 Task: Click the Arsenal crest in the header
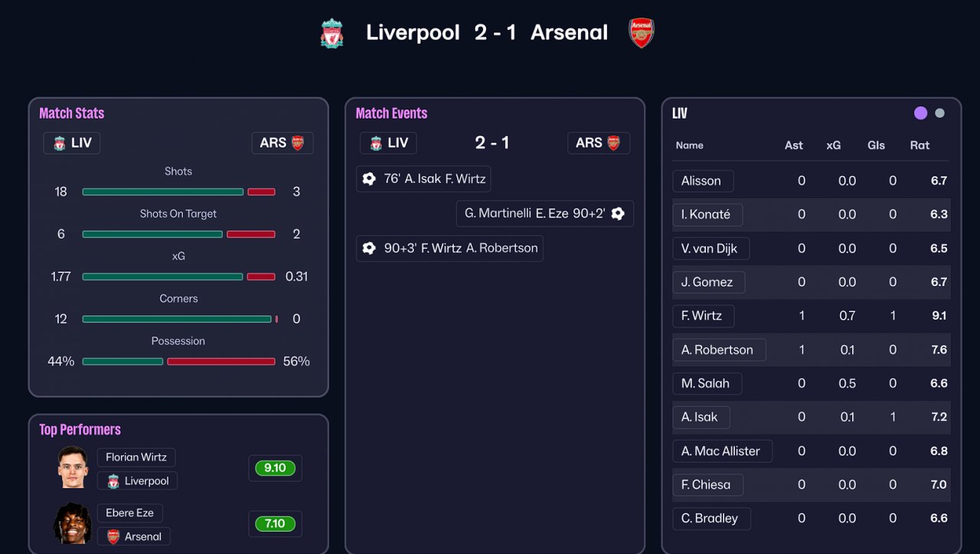click(x=642, y=33)
